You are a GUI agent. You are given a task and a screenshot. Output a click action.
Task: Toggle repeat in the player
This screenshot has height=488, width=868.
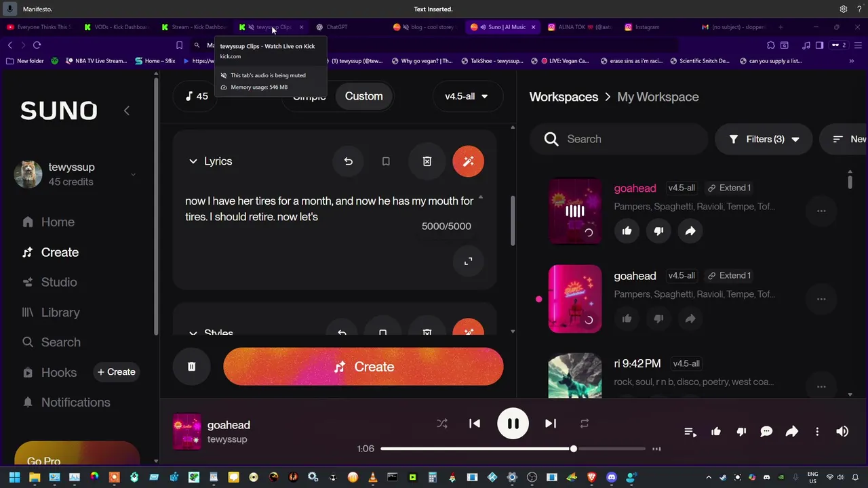click(x=584, y=424)
